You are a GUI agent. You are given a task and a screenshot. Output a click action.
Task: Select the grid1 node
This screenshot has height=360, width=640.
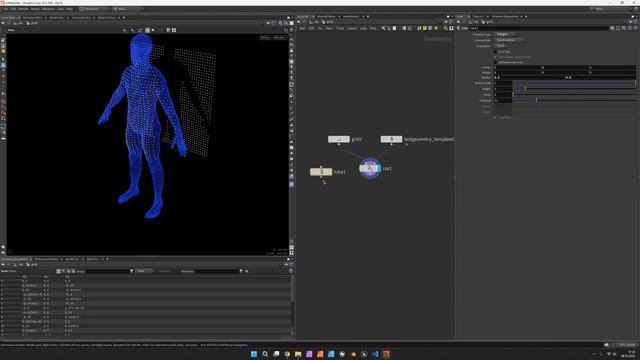point(338,139)
